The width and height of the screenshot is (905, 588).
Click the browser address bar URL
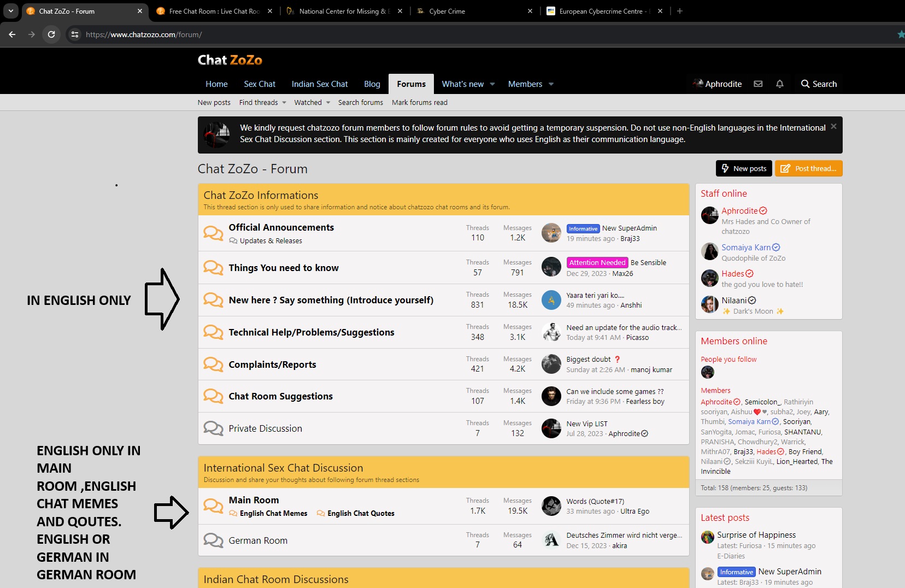click(x=144, y=34)
